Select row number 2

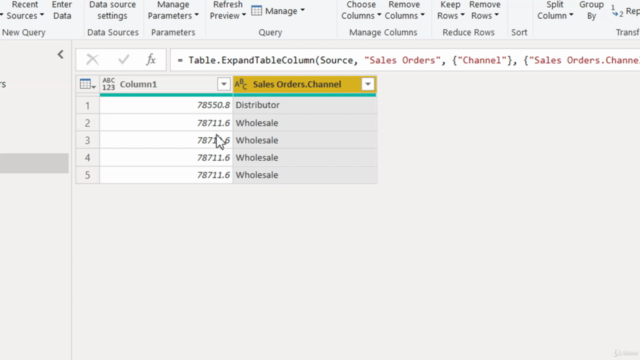(x=87, y=123)
